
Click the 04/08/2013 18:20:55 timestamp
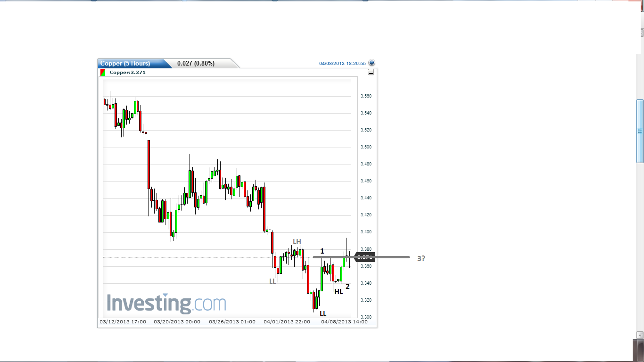[342, 63]
